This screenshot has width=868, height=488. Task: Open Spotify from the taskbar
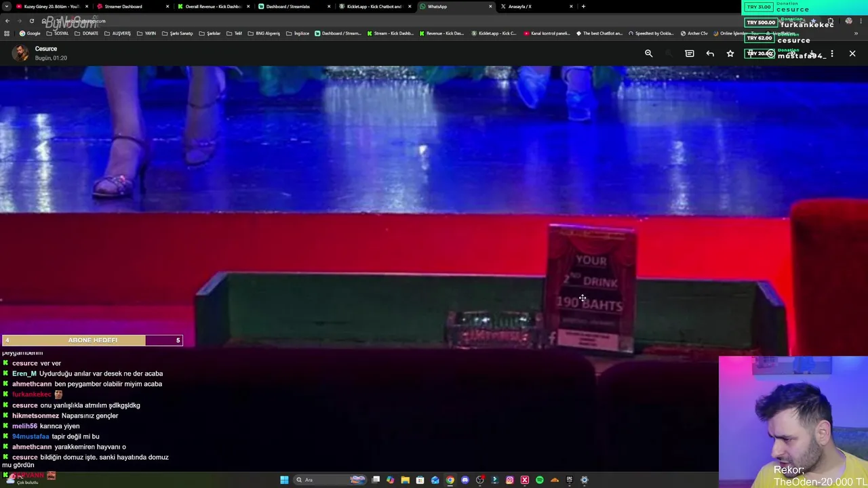pos(540,480)
